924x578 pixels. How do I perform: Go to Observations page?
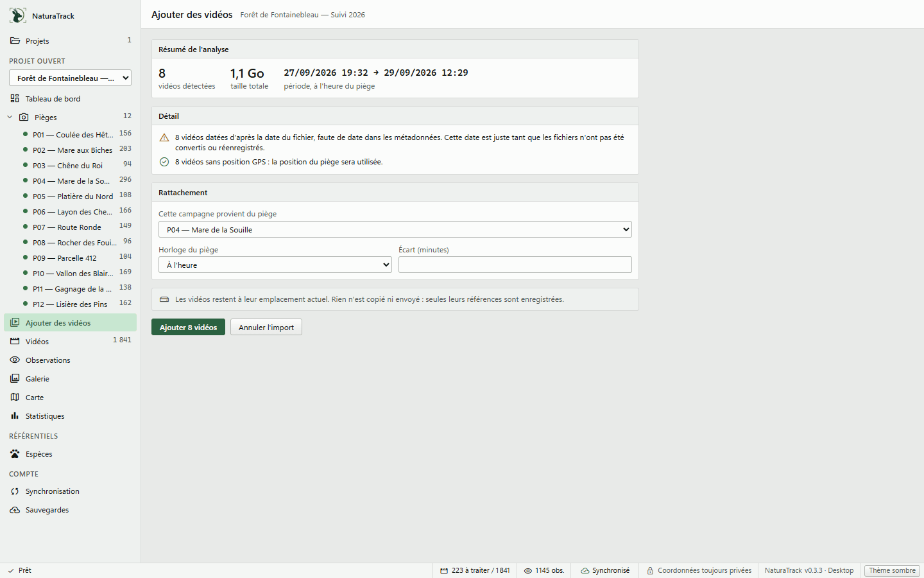click(x=70, y=360)
